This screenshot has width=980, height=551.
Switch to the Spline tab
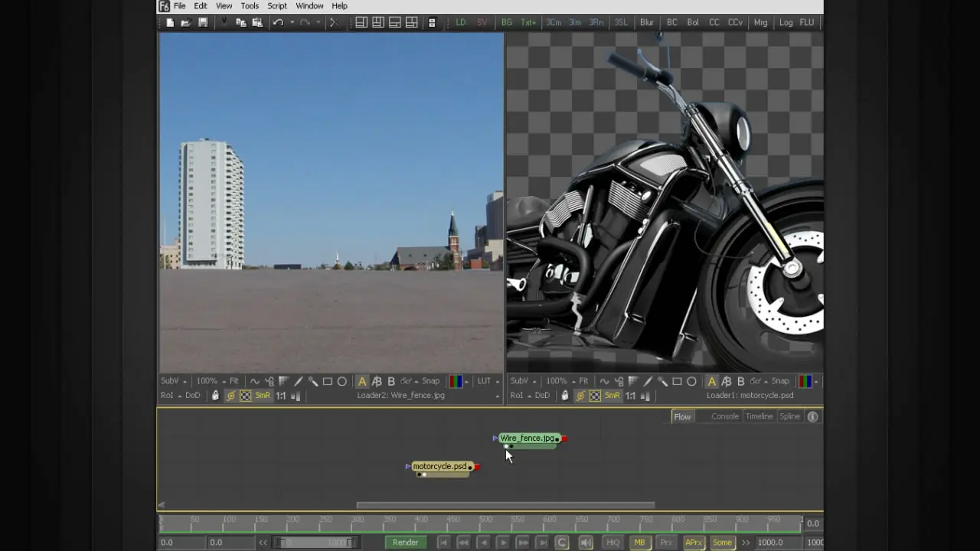pyautogui.click(x=789, y=416)
